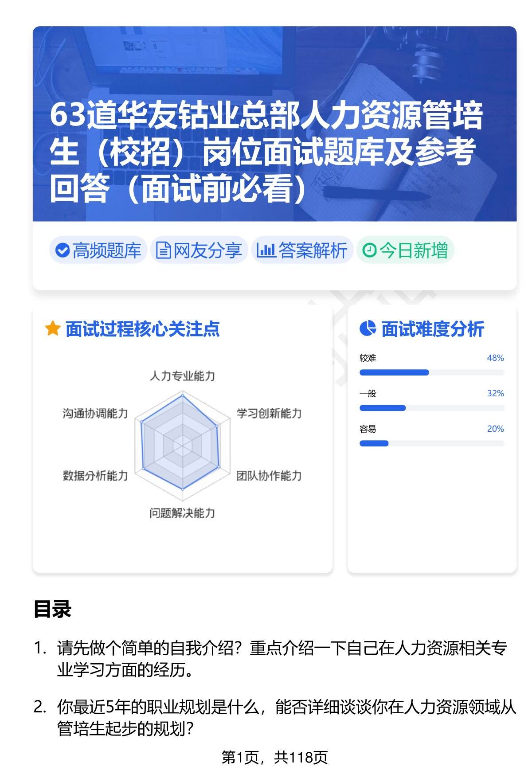This screenshot has height=778, width=532.
Task: Click the clock icon beside 今日新增
Action: 369,250
